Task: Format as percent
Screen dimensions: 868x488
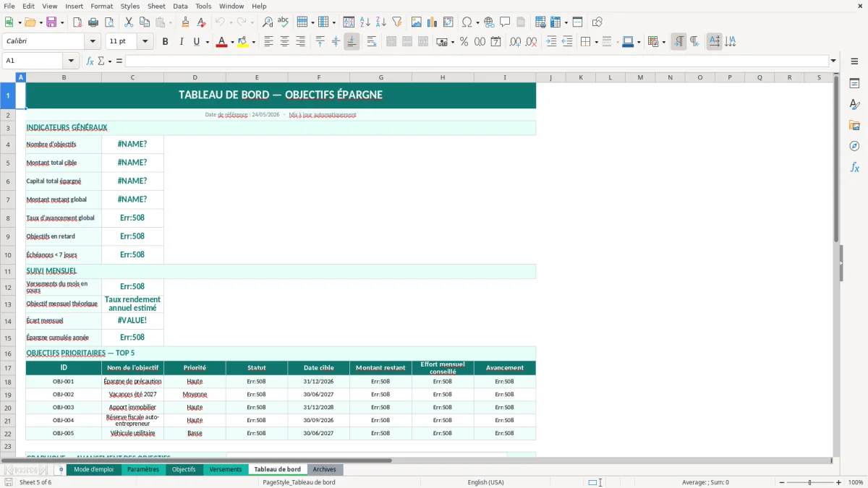Action: tap(464, 42)
